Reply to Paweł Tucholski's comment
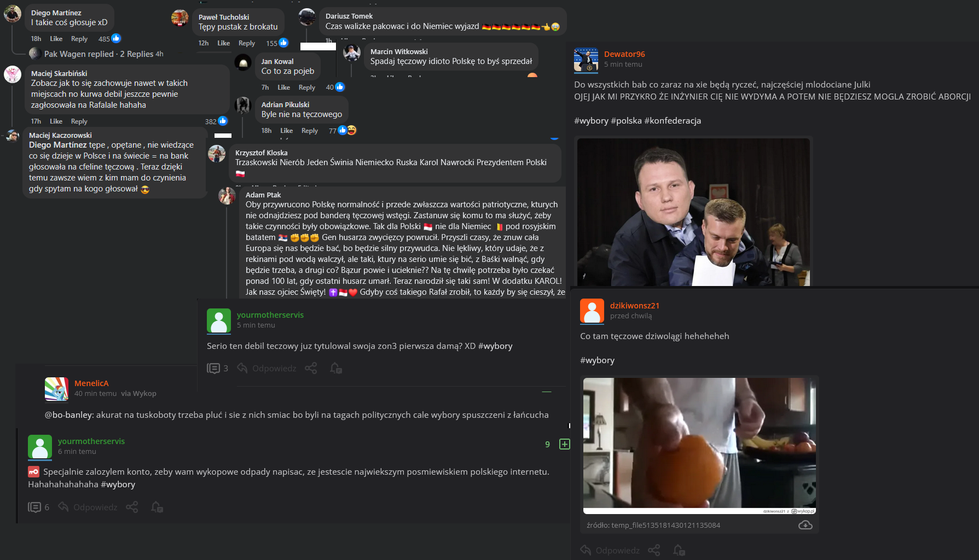Viewport: 979px width, 560px height. [x=246, y=43]
